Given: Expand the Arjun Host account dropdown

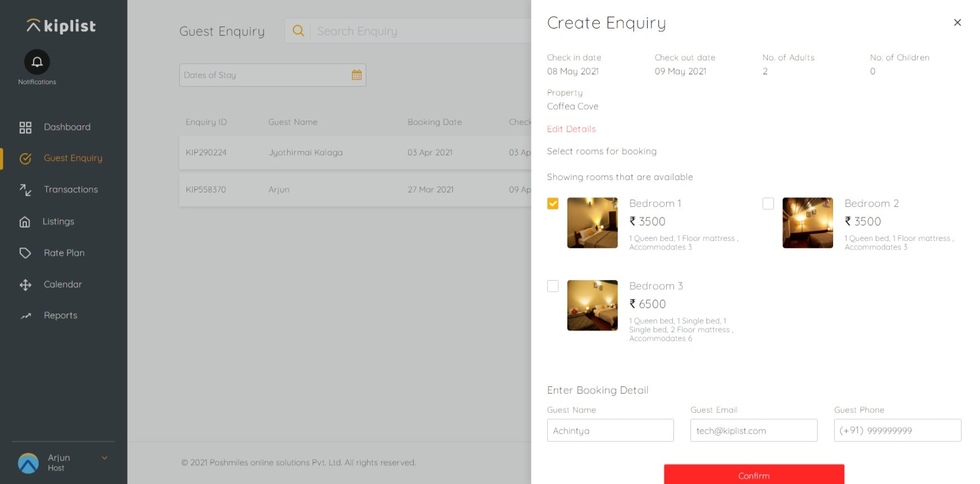Looking at the screenshot, I should tap(104, 458).
